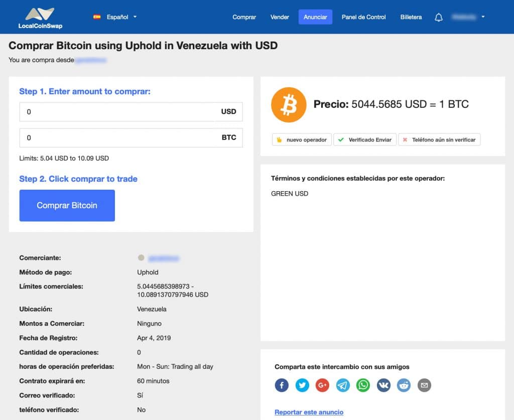
Task: Click 'Limits: 5.04 USD to 10.09 USD' text
Action: click(64, 158)
